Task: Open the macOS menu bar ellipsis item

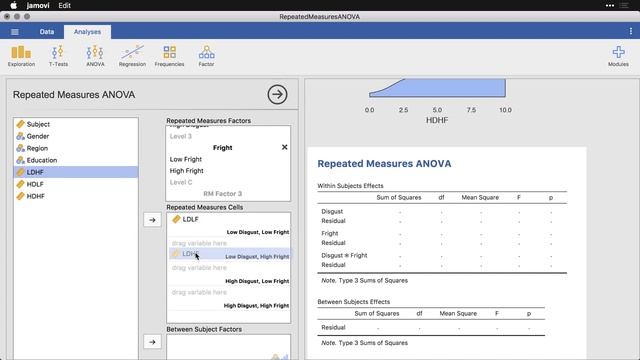Action: tap(610, 5)
